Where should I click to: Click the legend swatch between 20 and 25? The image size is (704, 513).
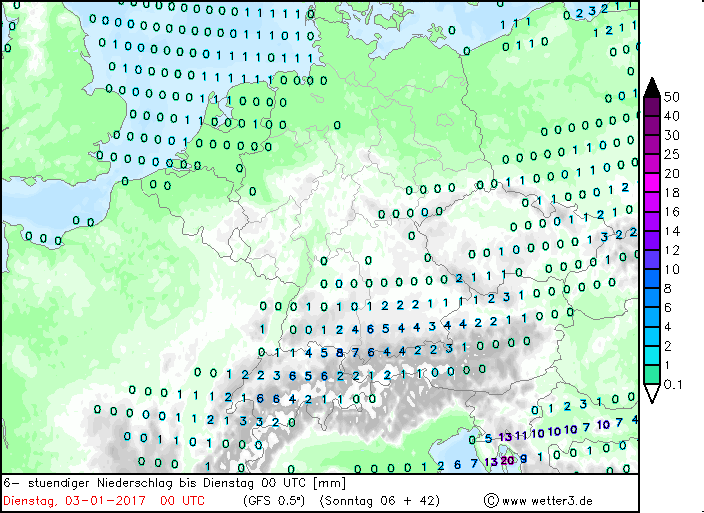click(652, 164)
